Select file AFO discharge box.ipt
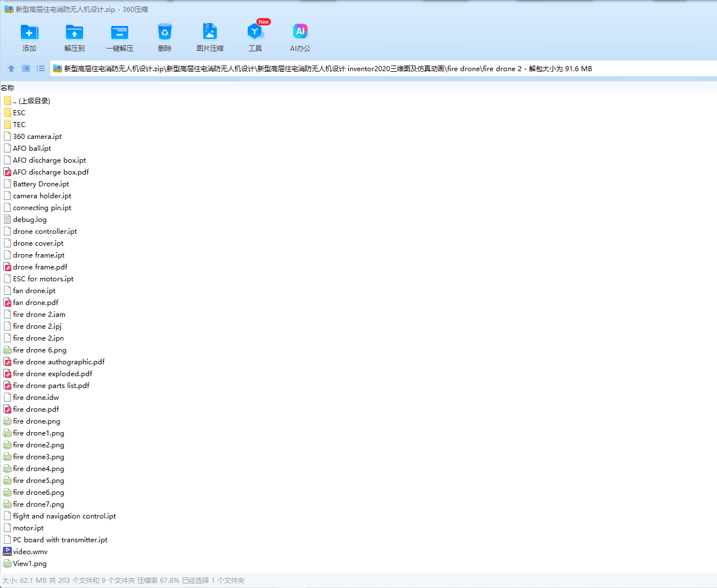Screen dimensions: 717x588 click(45, 160)
